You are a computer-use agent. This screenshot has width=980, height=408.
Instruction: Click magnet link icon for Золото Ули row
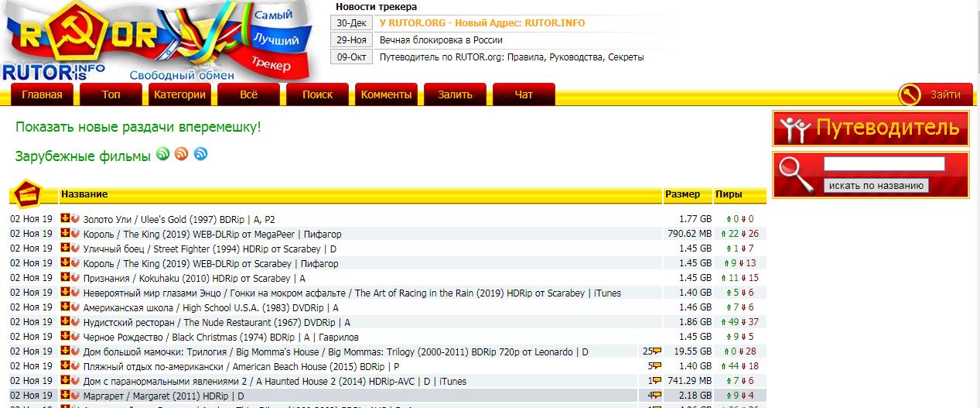75,219
